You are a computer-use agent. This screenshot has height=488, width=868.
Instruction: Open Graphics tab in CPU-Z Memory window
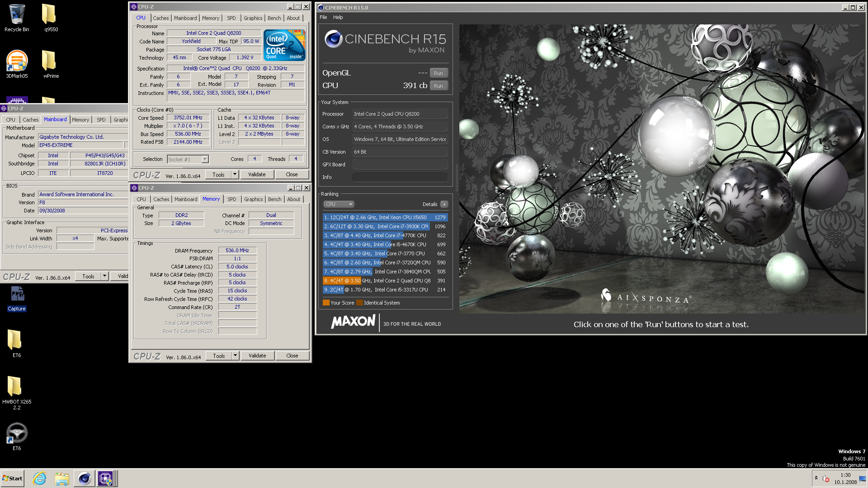tap(253, 199)
